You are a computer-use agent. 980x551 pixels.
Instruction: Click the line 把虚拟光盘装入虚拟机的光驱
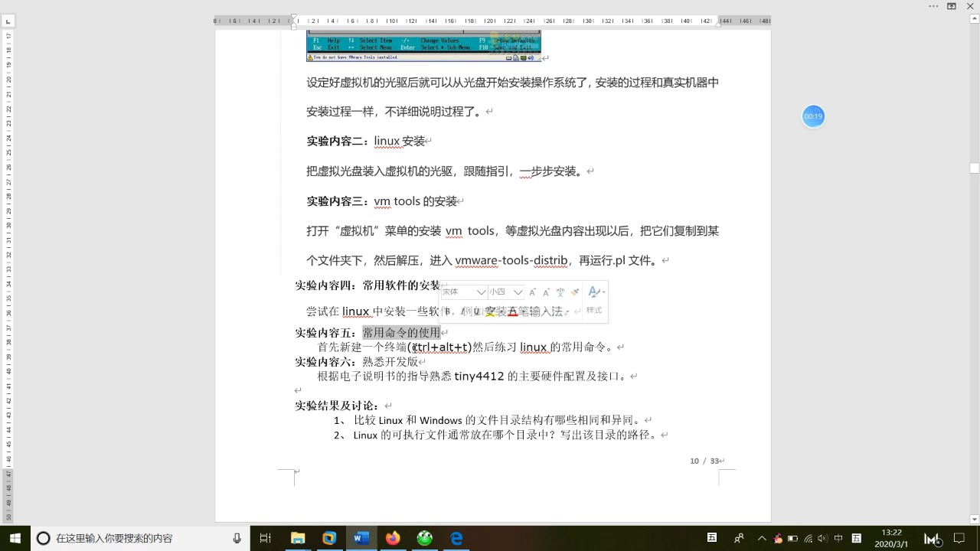tap(446, 171)
